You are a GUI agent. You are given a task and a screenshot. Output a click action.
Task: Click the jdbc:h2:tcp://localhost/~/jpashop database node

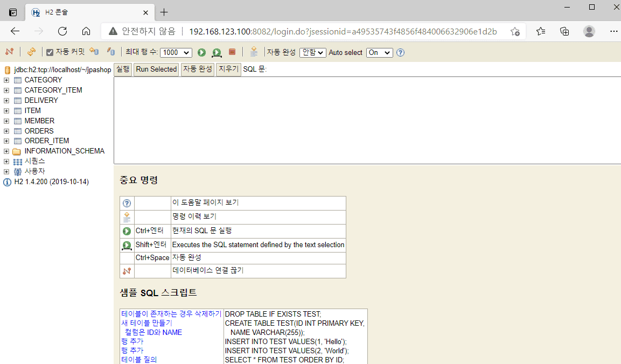click(62, 69)
